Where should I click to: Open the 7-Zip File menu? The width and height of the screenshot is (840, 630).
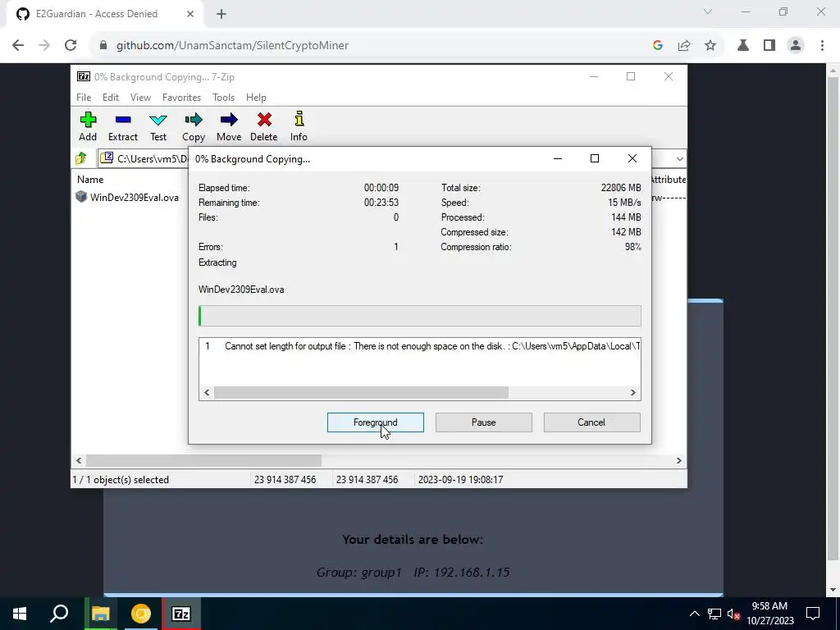[x=84, y=98]
